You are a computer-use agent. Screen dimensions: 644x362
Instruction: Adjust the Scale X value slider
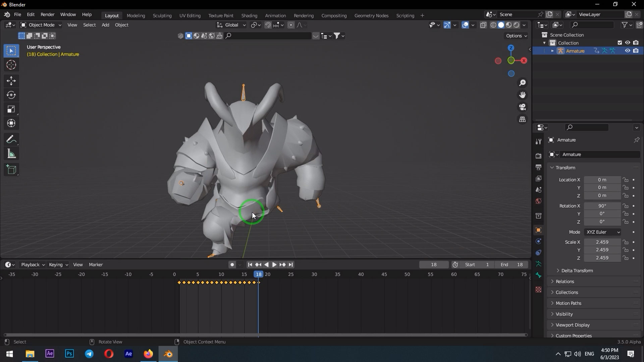pyautogui.click(x=602, y=242)
